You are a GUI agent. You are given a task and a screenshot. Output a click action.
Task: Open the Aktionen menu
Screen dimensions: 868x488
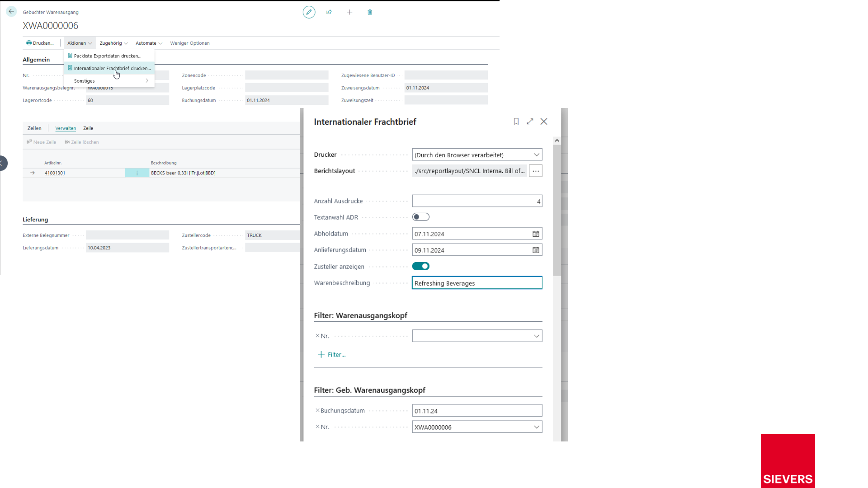(x=80, y=43)
